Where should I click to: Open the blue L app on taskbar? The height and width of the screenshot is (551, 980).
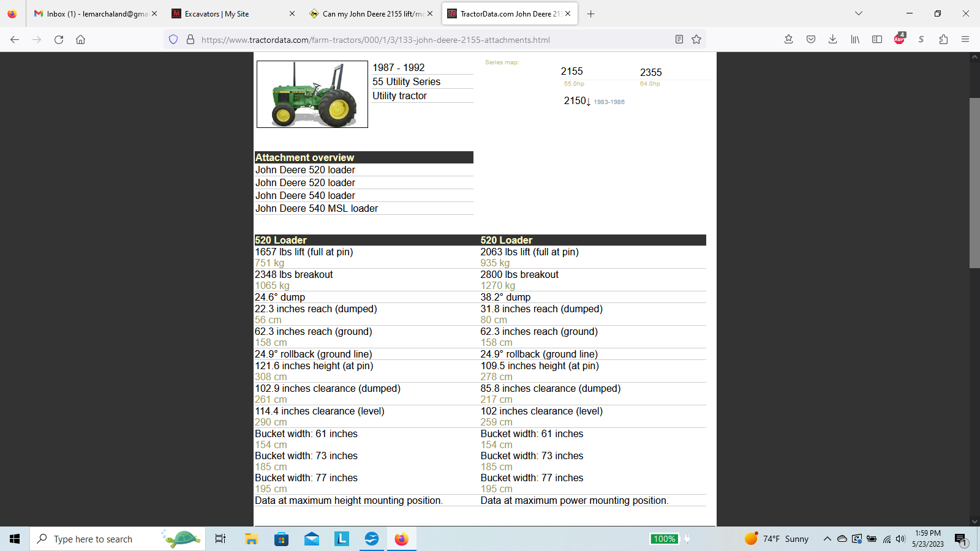click(341, 539)
